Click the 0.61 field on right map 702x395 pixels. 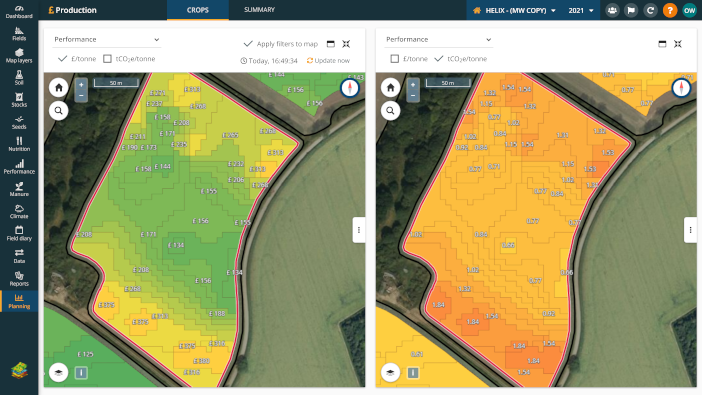click(417, 354)
